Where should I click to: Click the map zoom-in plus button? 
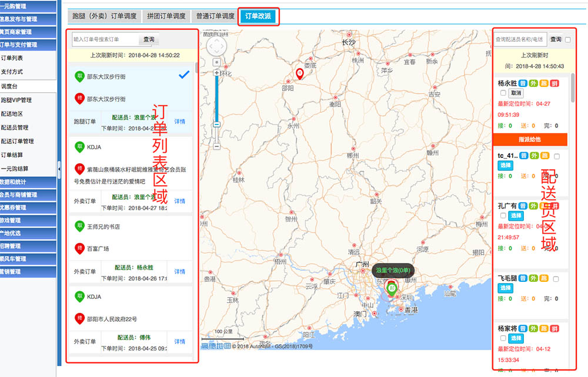(217, 73)
